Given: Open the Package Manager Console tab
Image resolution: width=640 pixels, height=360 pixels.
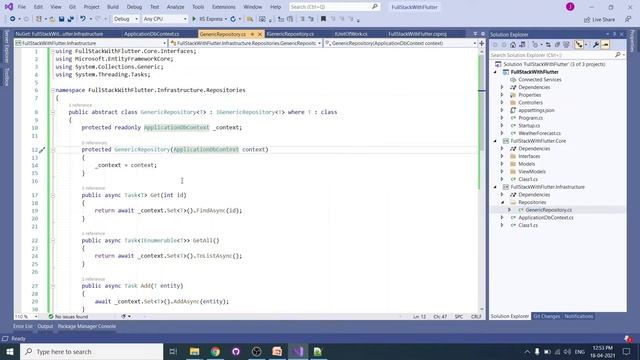Looking at the screenshot, I should [x=87, y=327].
